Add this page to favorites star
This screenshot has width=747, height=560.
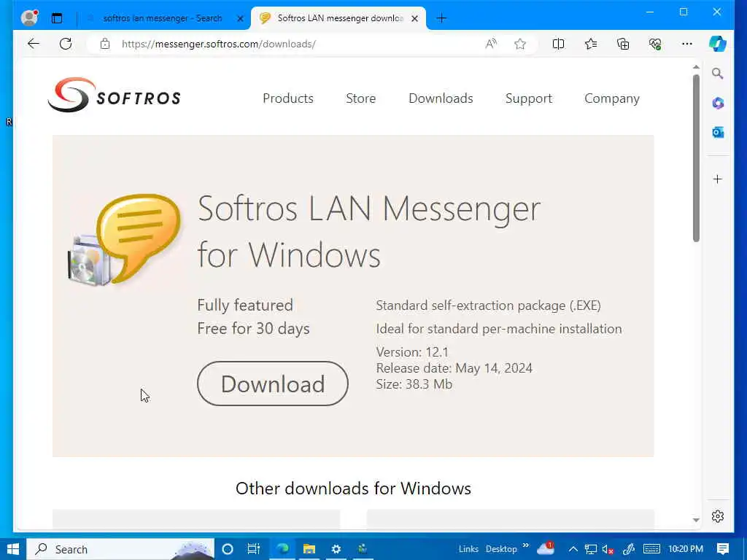(519, 44)
